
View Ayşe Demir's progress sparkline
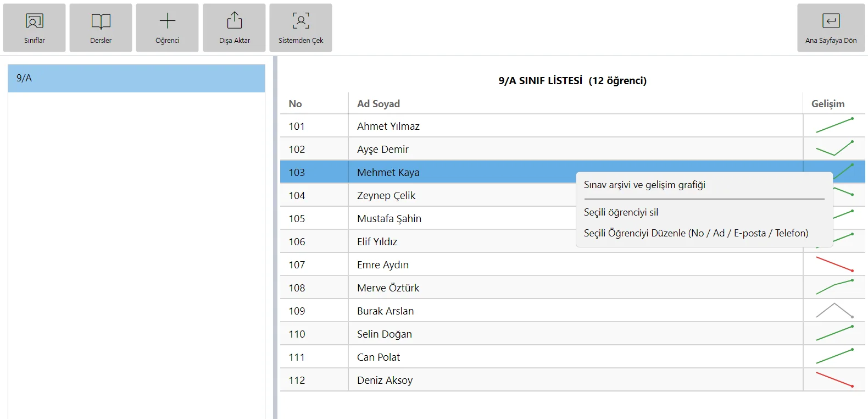click(834, 148)
